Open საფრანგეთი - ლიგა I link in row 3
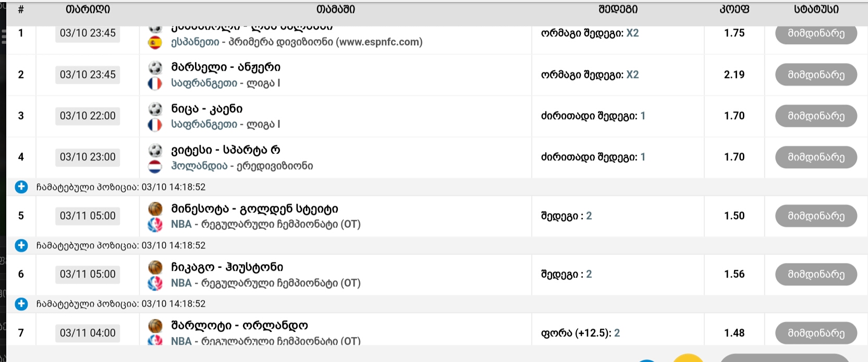The height and width of the screenshot is (362, 868). click(225, 124)
